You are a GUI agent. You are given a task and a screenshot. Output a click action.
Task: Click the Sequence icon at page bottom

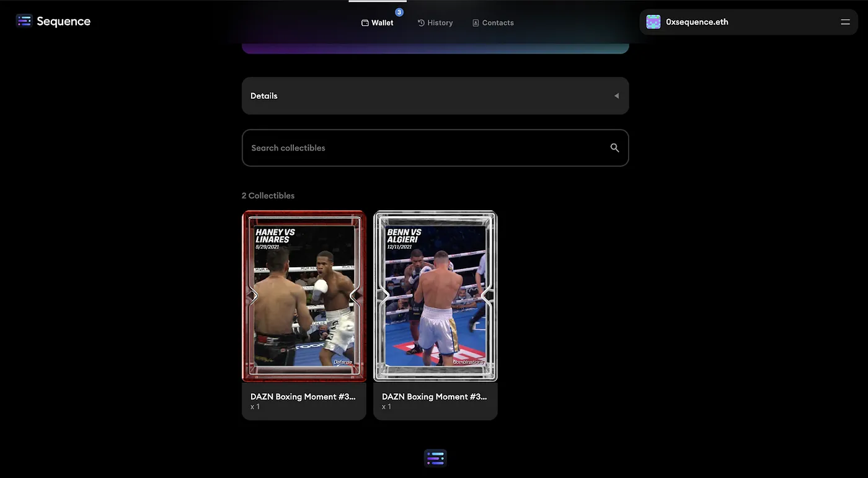click(x=435, y=458)
